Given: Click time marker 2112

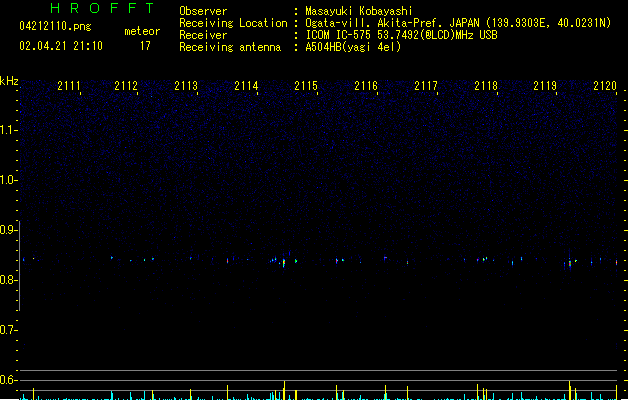Looking at the screenshot, I should 126,86.
